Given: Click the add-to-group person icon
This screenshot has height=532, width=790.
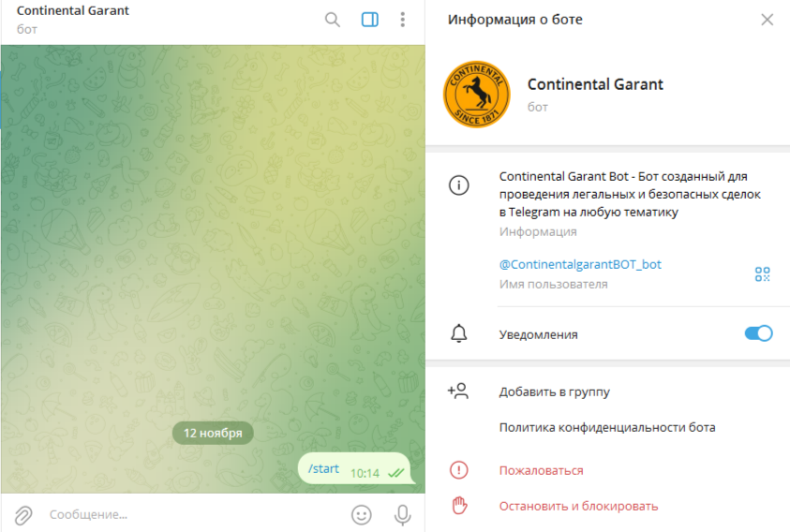Looking at the screenshot, I should coord(458,392).
